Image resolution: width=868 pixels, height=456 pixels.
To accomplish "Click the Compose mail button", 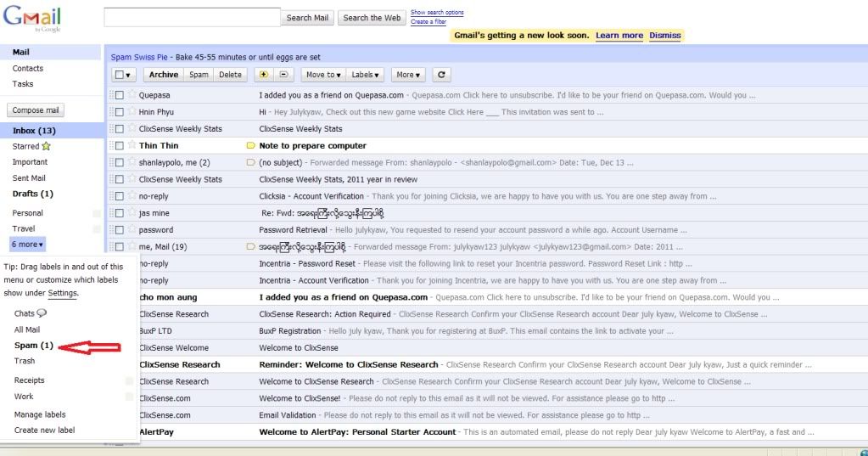I will click(x=36, y=110).
